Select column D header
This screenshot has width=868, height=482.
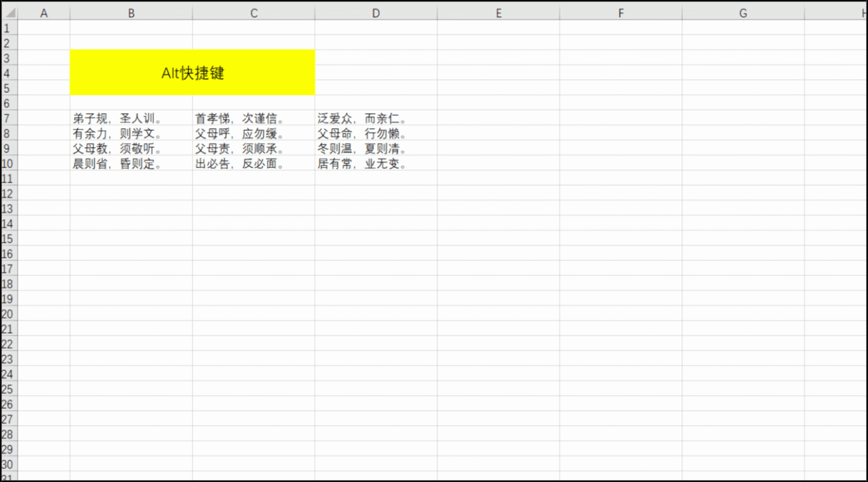click(376, 14)
